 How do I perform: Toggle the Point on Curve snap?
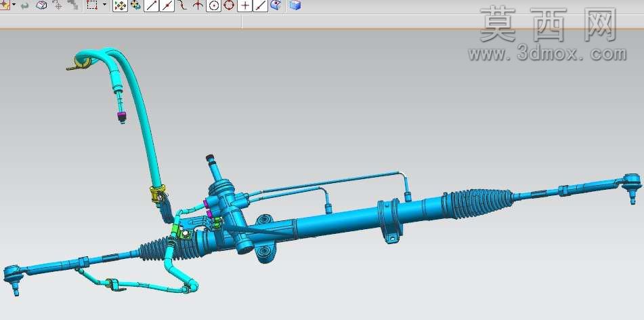pyautogui.click(x=261, y=5)
